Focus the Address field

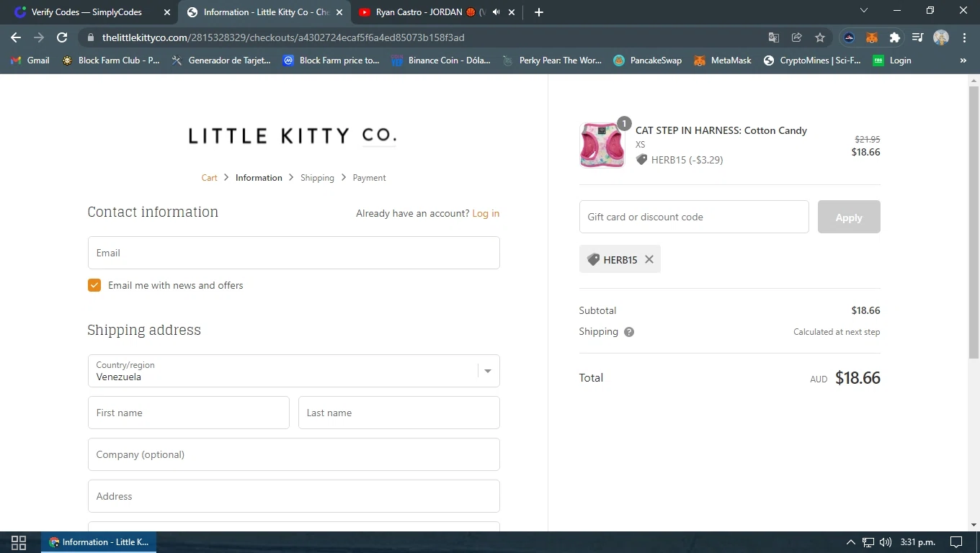(293, 496)
